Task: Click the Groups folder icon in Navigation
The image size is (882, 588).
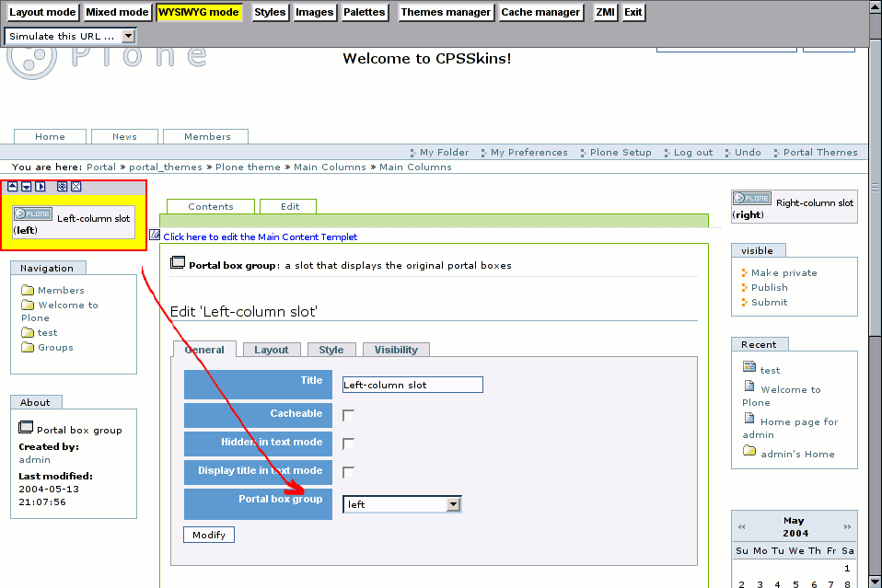Action: point(28,348)
